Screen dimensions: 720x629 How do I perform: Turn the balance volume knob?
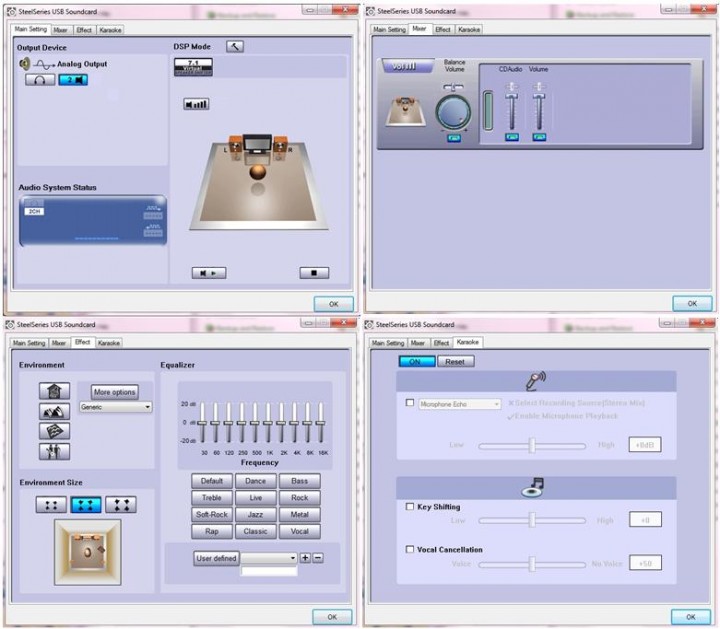(453, 112)
